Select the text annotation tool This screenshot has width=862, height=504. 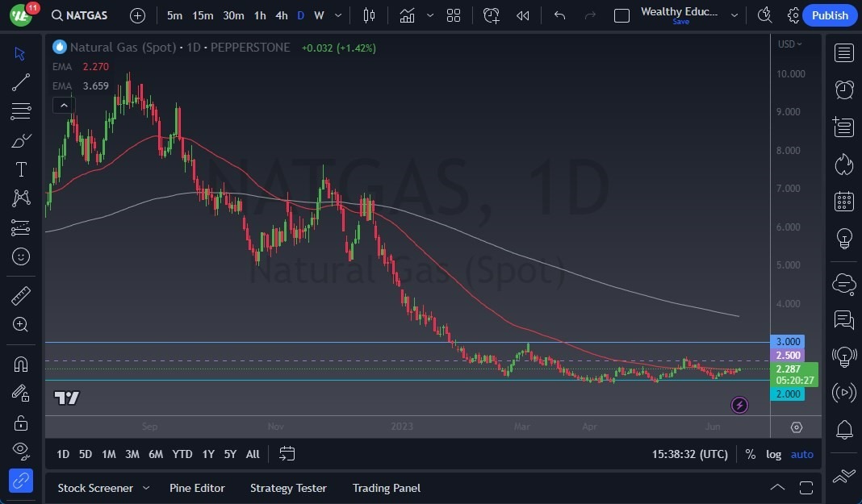20,169
